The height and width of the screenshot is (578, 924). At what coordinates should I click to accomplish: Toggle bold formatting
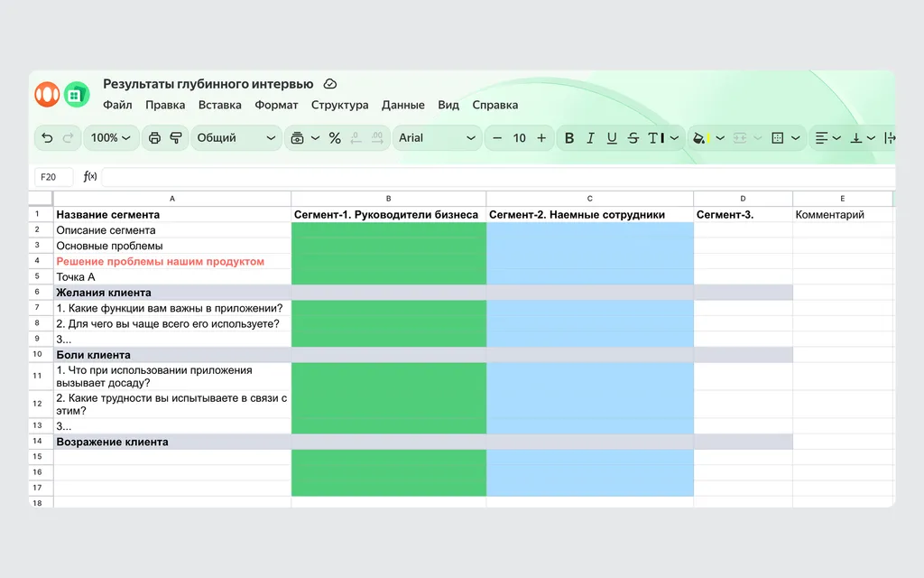[x=569, y=138]
